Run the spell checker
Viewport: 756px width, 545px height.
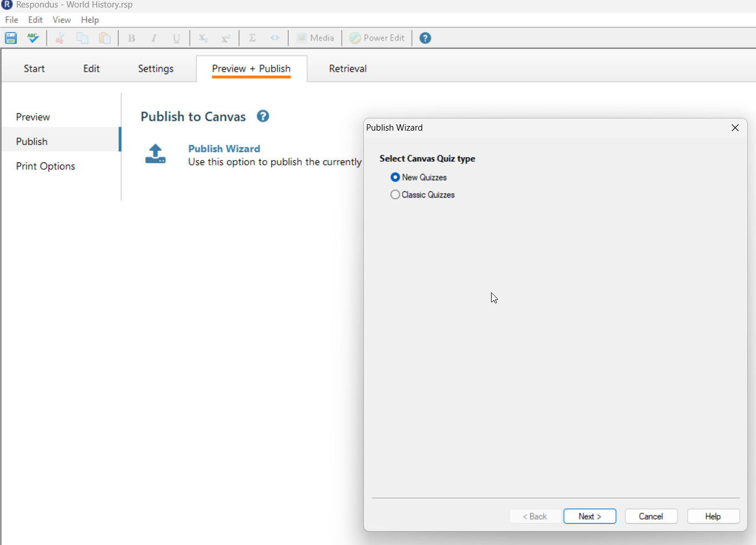click(33, 38)
